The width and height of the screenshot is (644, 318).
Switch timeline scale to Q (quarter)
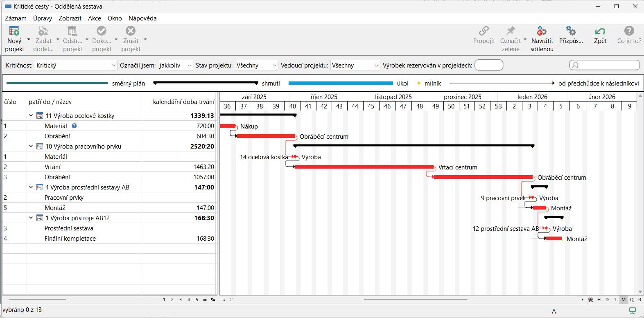632,300
